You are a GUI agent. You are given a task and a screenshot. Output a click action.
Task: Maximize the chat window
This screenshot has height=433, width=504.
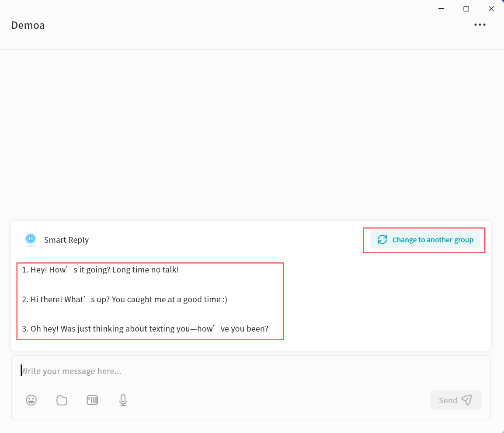point(466,9)
